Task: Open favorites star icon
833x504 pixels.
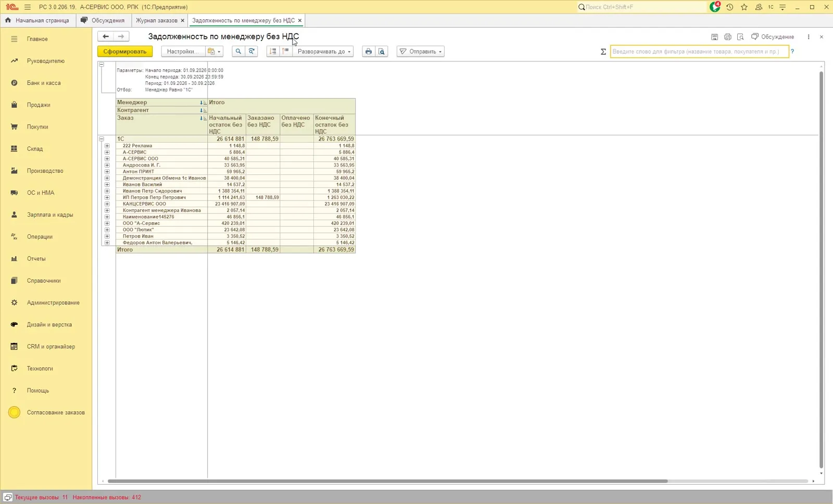Action: (744, 7)
